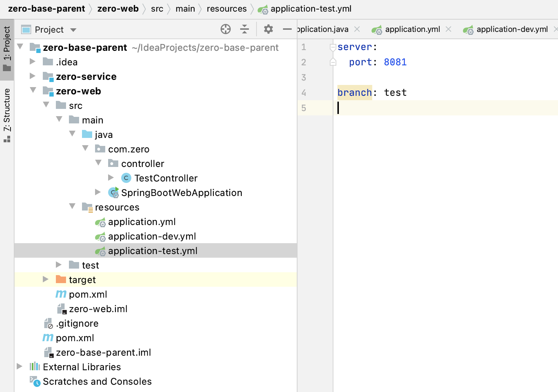Click the Maven icon of zero-web pom.xml
Screen dimensions: 558x392
[x=61, y=294]
